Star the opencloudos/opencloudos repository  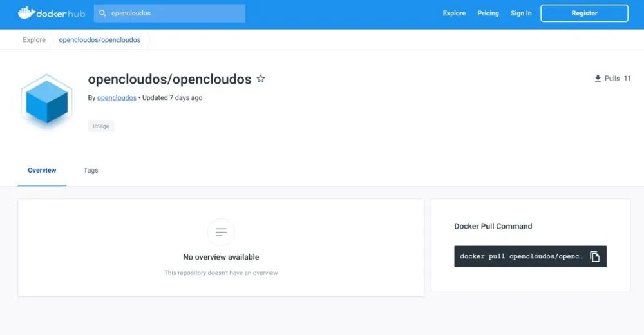pyautogui.click(x=261, y=79)
